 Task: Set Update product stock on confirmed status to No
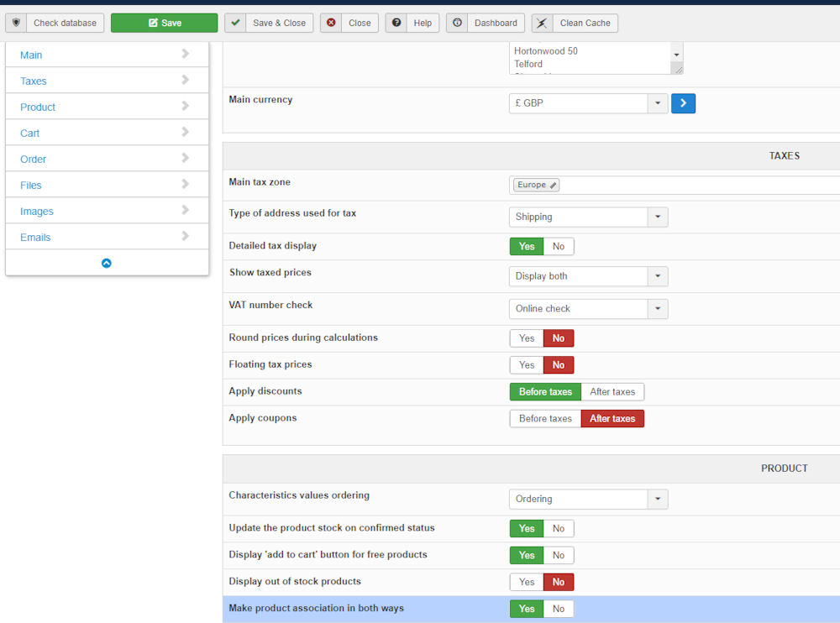tap(559, 528)
